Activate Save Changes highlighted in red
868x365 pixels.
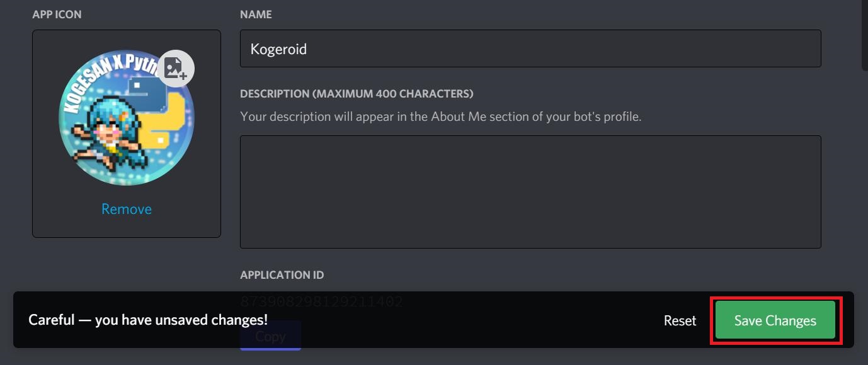[775, 320]
